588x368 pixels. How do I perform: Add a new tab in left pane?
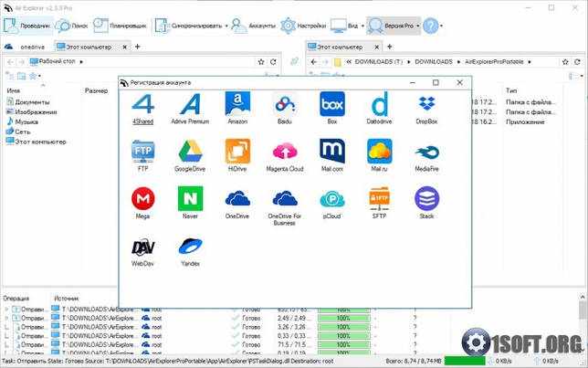pos(138,47)
